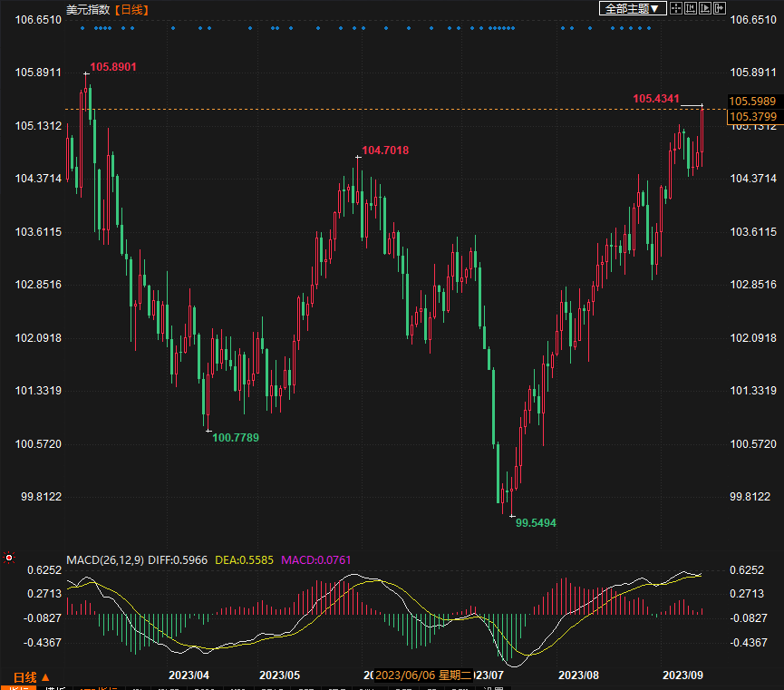This screenshot has height=690, width=784.
Task: Click the 2023/06/06 星期二 date tooltip
Action: coord(423,675)
